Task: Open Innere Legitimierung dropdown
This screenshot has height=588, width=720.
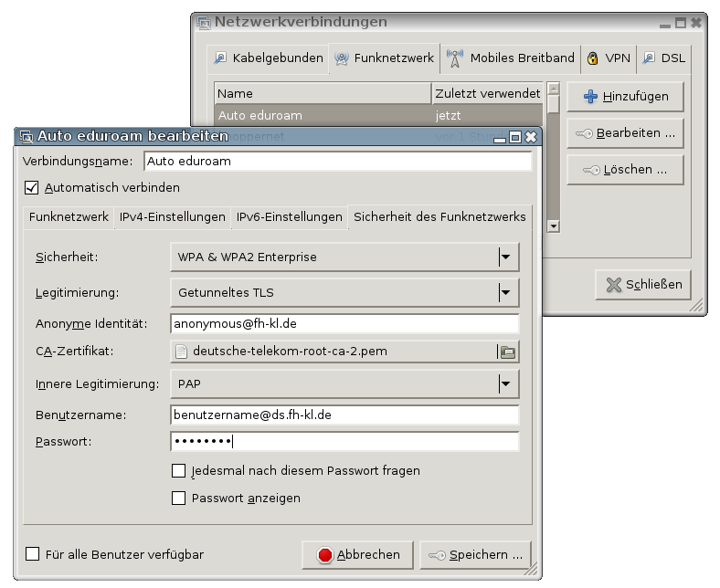Action: coord(344,384)
